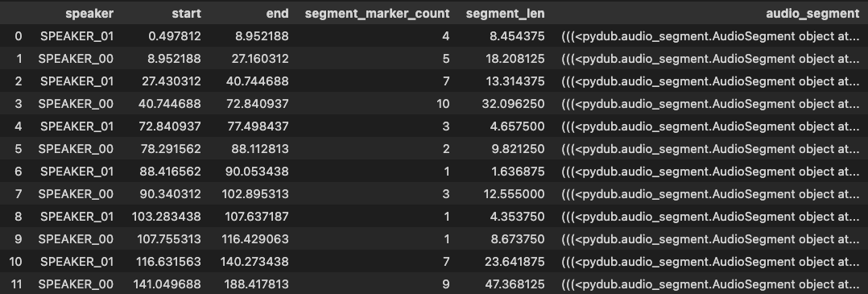Click end value 90.053438
This screenshot has width=868, height=294.
(257, 172)
